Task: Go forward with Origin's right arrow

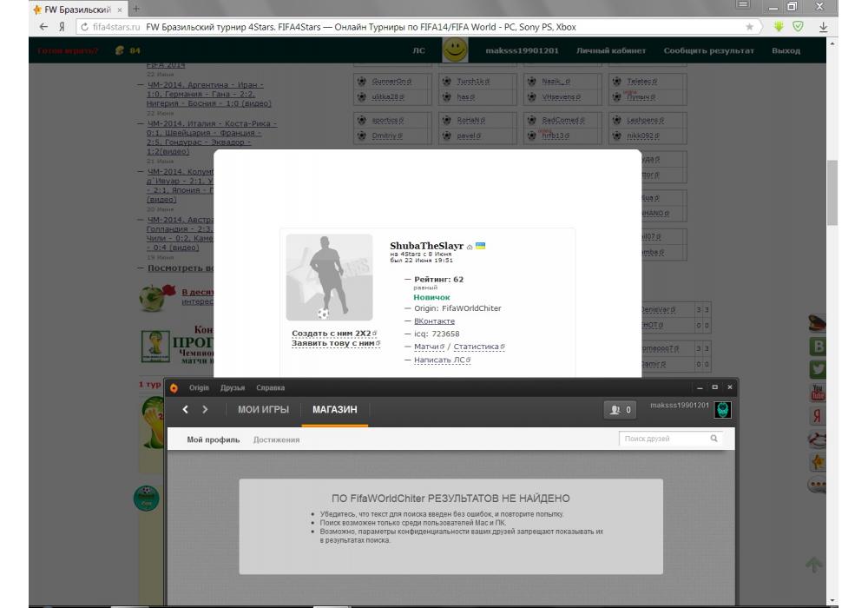Action: [x=205, y=409]
